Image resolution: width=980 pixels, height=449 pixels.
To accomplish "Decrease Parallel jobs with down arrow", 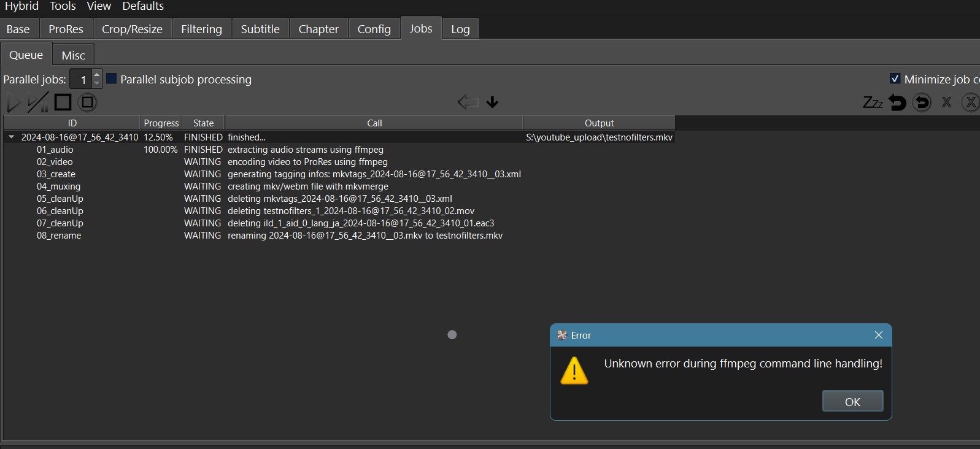I will [x=97, y=83].
